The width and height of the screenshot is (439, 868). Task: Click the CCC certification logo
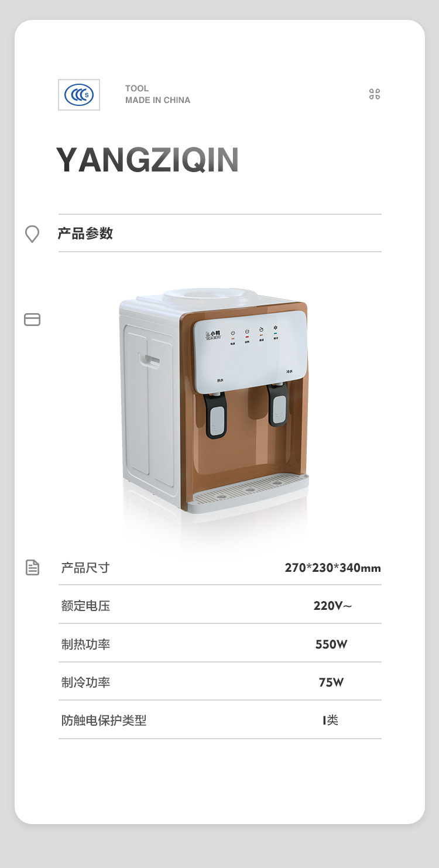(79, 94)
